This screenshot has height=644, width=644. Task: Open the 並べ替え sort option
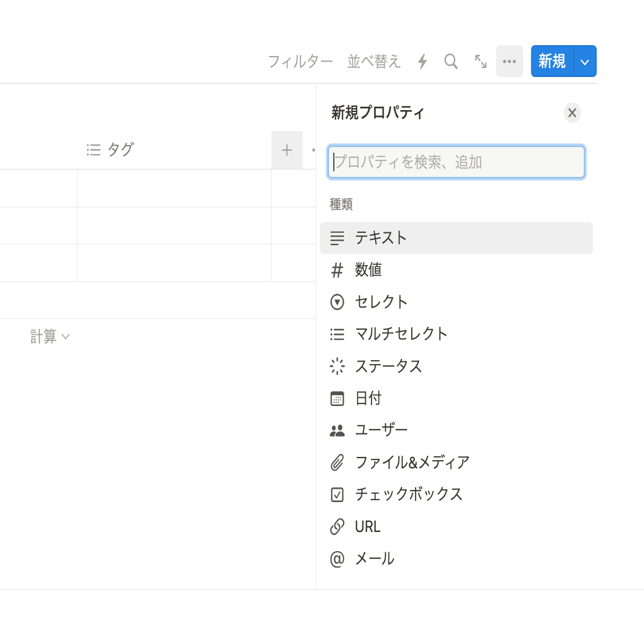click(x=374, y=62)
